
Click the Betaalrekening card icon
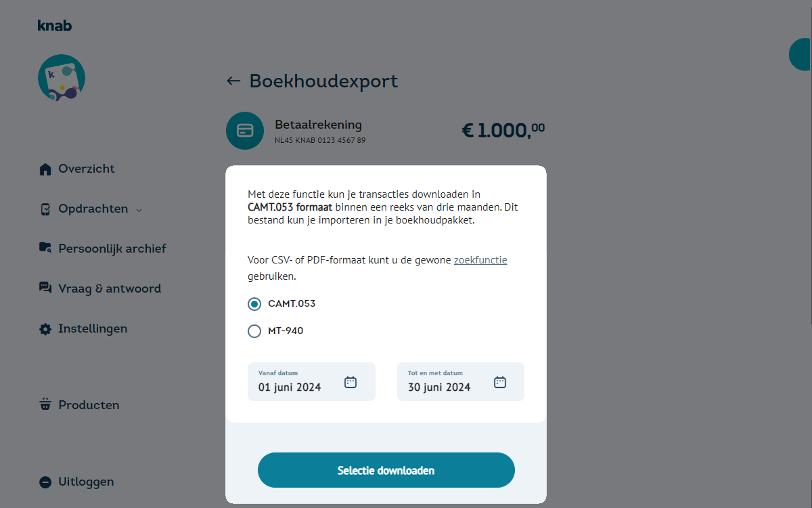245,130
